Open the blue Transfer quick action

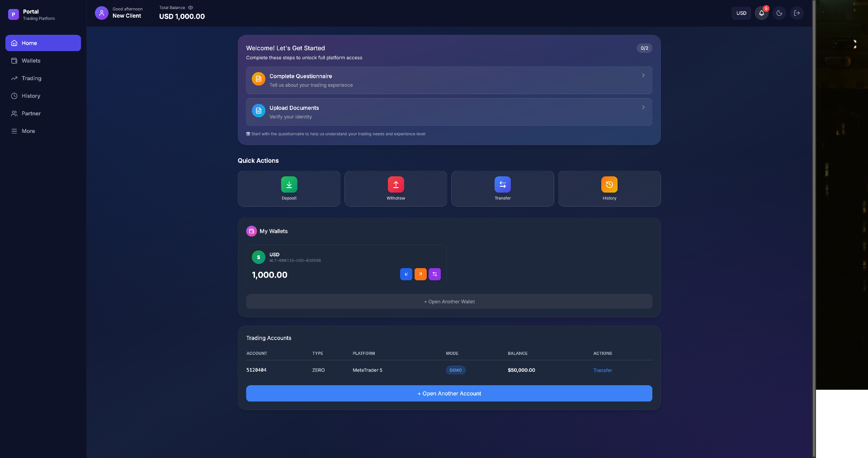click(502, 184)
